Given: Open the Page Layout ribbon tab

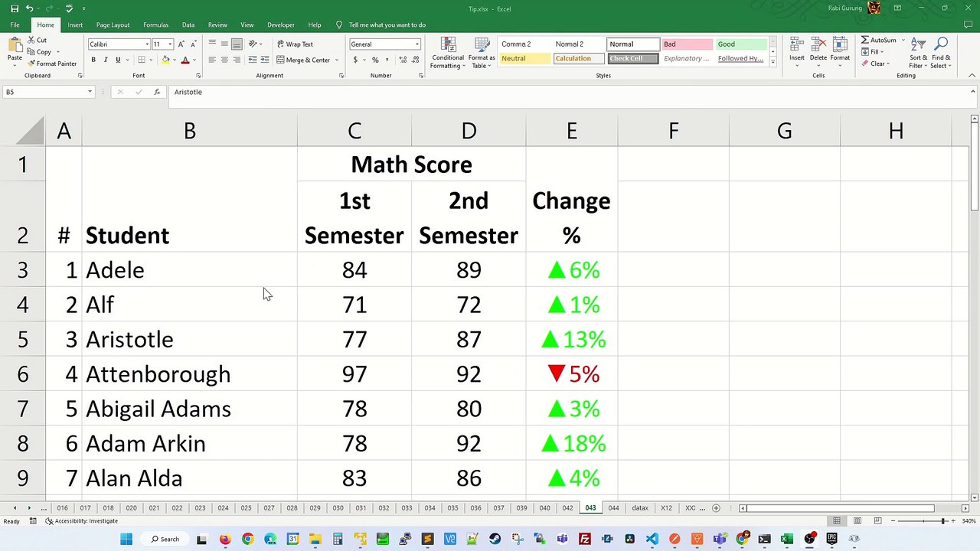Looking at the screenshot, I should point(113,24).
